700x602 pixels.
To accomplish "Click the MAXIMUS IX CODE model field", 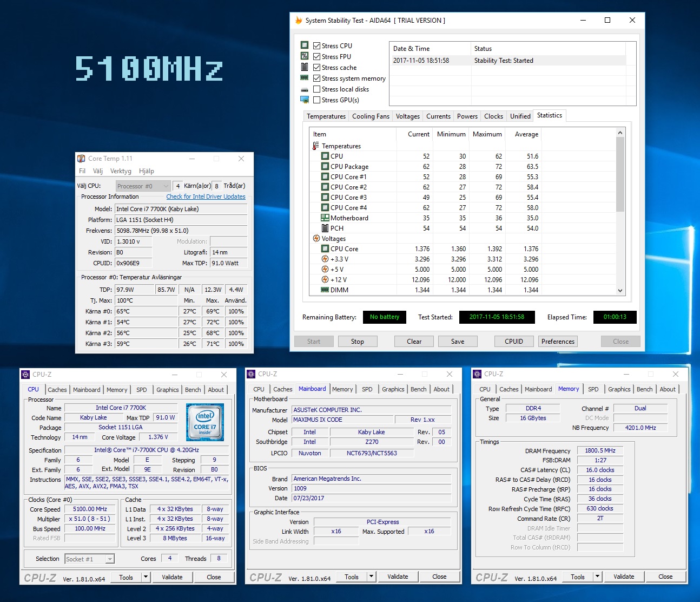I will tap(342, 420).
